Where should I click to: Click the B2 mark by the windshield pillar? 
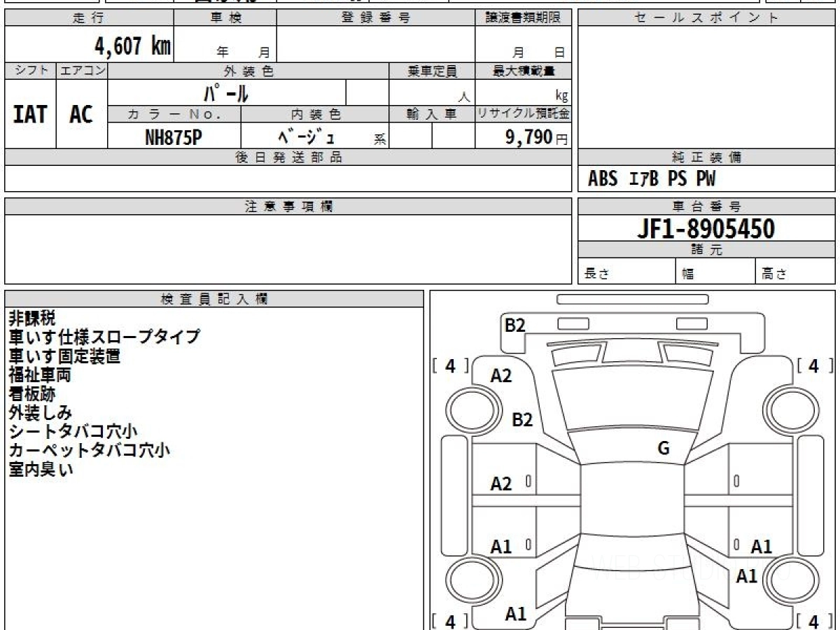[522, 420]
